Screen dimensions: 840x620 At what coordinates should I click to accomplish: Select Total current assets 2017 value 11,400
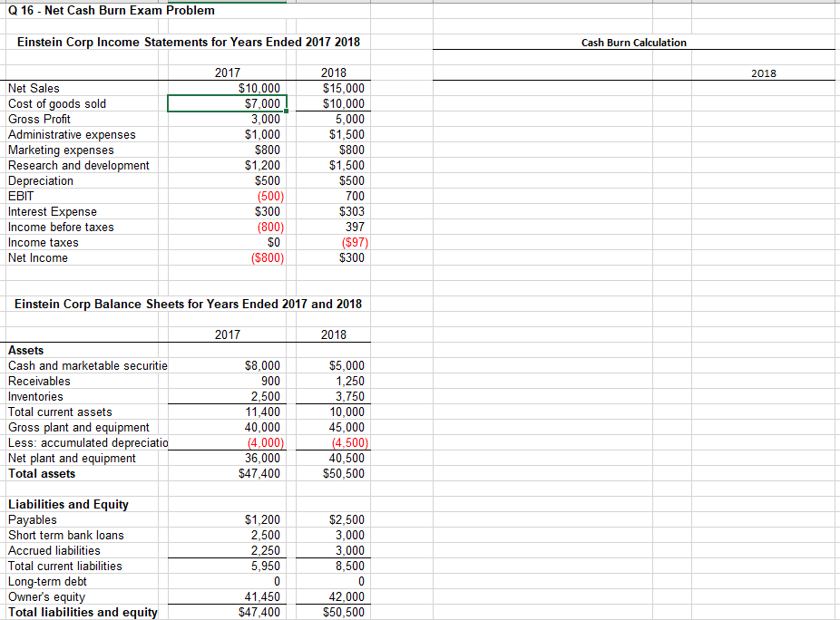coord(262,412)
